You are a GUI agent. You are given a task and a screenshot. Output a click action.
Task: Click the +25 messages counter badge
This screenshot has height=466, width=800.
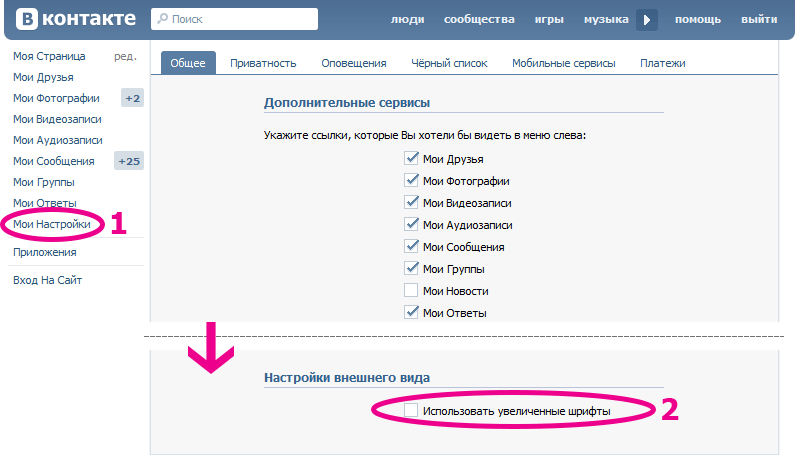[129, 161]
